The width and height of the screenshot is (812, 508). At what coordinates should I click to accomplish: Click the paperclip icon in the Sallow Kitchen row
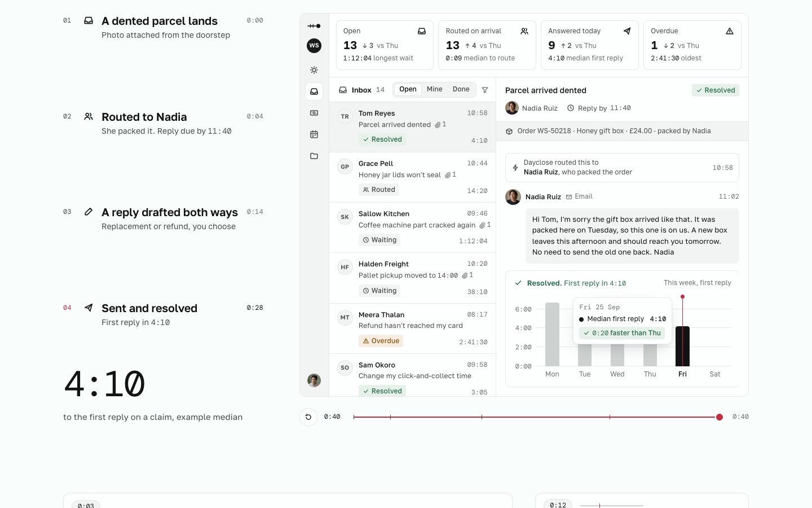(x=482, y=225)
